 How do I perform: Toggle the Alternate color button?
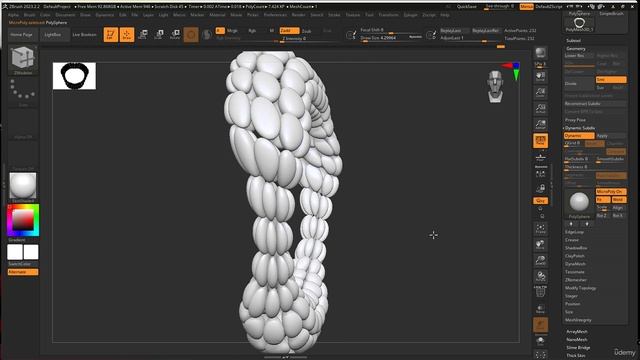(x=23, y=272)
